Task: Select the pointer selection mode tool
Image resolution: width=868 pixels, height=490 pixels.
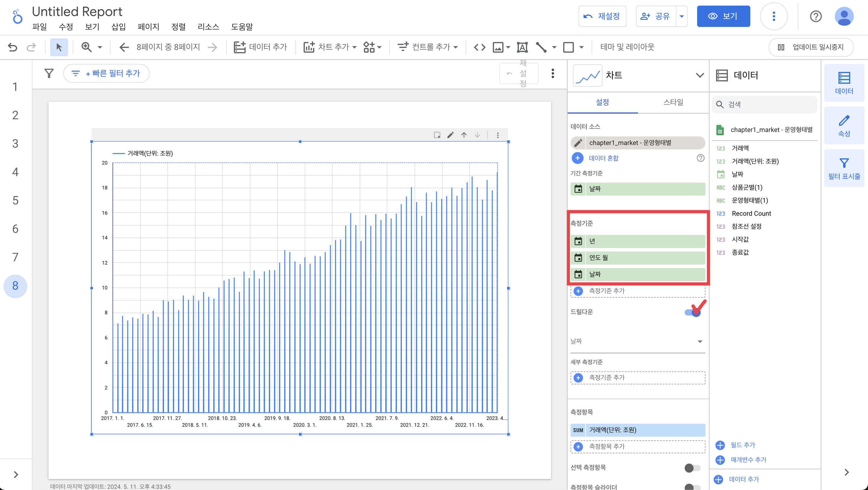Action: [x=59, y=47]
